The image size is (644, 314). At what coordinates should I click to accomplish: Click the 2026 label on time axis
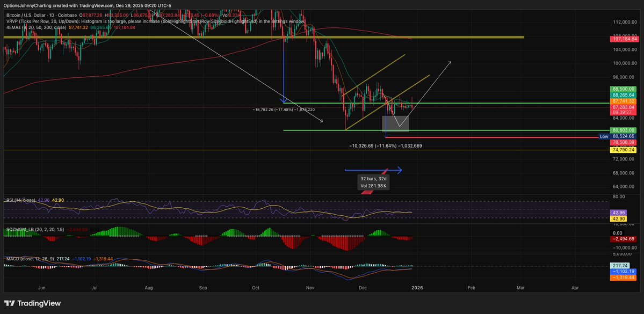pyautogui.click(x=417, y=288)
